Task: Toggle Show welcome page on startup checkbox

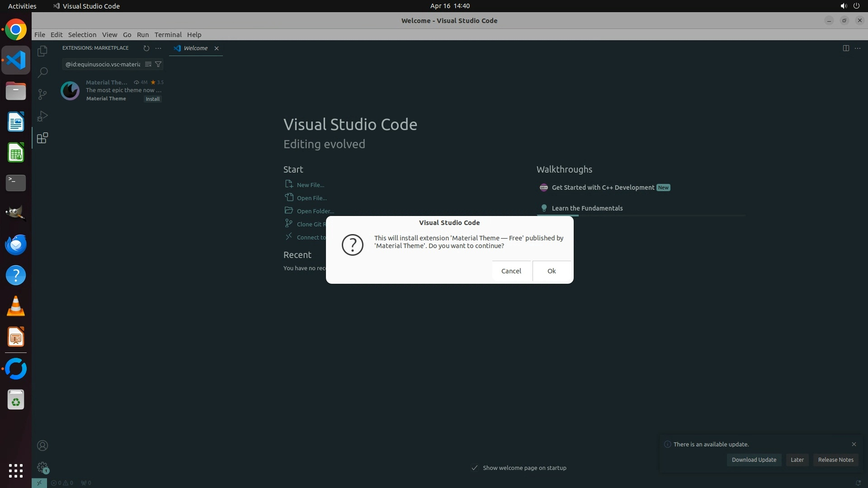Action: [x=475, y=468]
